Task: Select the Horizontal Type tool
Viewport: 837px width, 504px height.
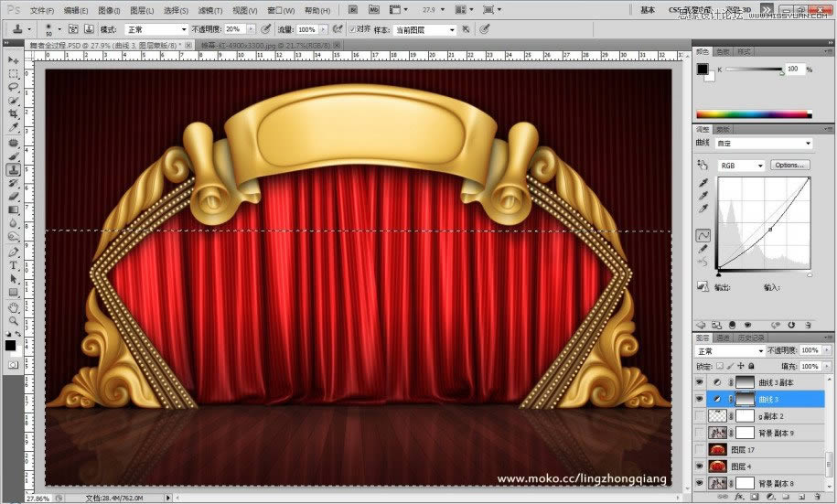Action: pos(13,265)
